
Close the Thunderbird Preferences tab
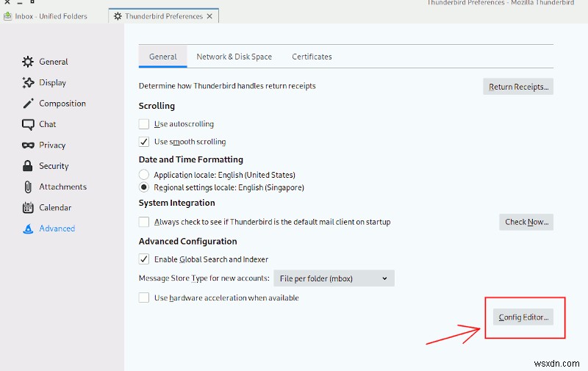coord(209,16)
